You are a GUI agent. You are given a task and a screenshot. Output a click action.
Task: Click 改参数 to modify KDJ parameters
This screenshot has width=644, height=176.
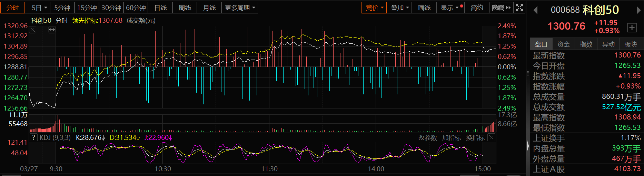(x=427, y=138)
